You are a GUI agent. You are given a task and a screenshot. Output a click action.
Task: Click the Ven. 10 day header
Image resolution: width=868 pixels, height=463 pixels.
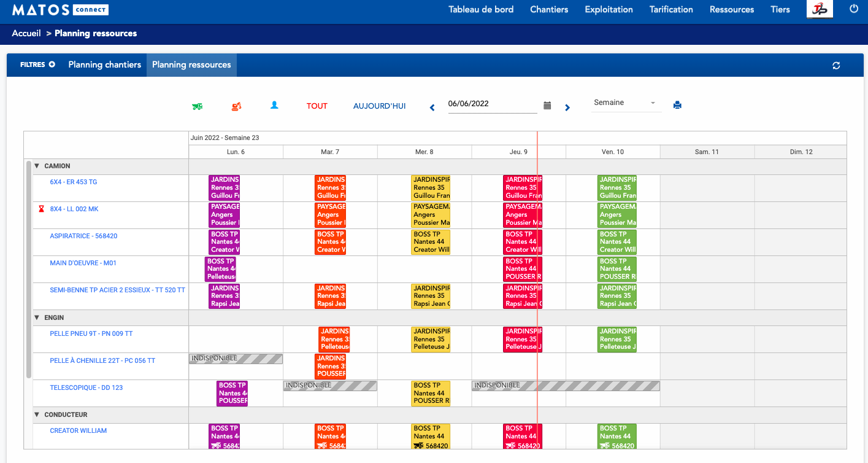[x=613, y=152]
